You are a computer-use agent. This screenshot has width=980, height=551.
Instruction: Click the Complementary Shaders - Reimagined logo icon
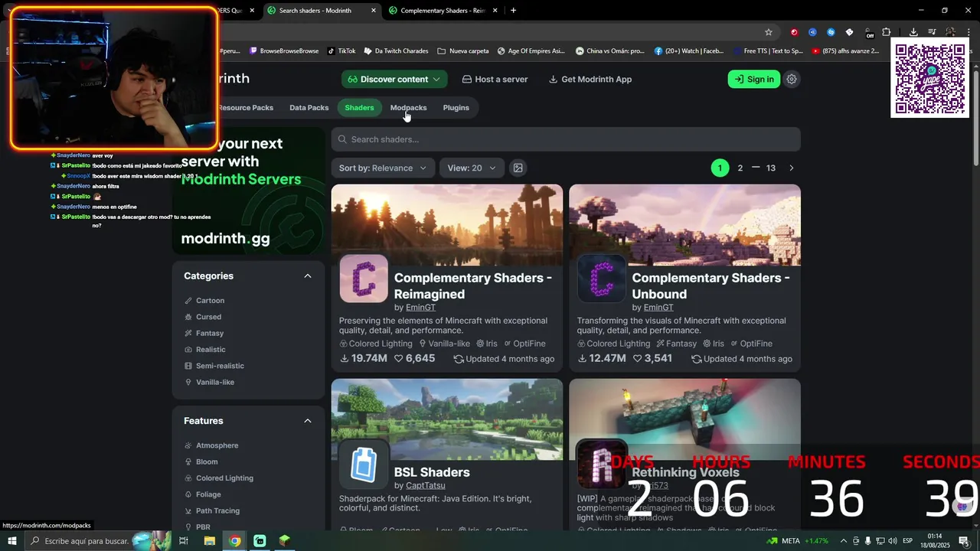pos(364,279)
